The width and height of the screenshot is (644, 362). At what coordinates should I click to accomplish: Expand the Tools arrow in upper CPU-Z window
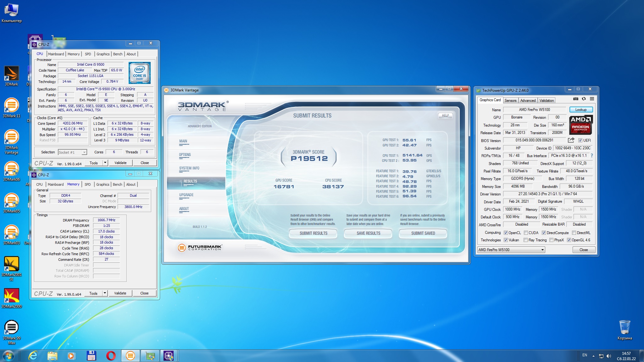click(x=105, y=163)
